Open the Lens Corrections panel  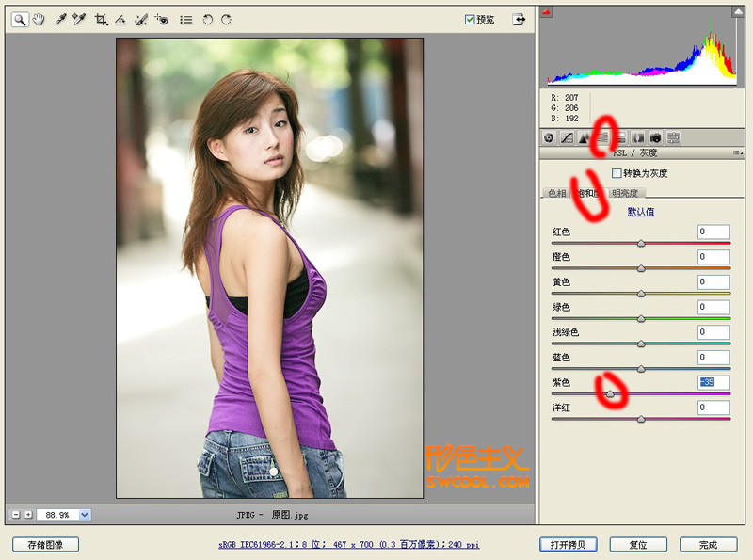tap(638, 138)
